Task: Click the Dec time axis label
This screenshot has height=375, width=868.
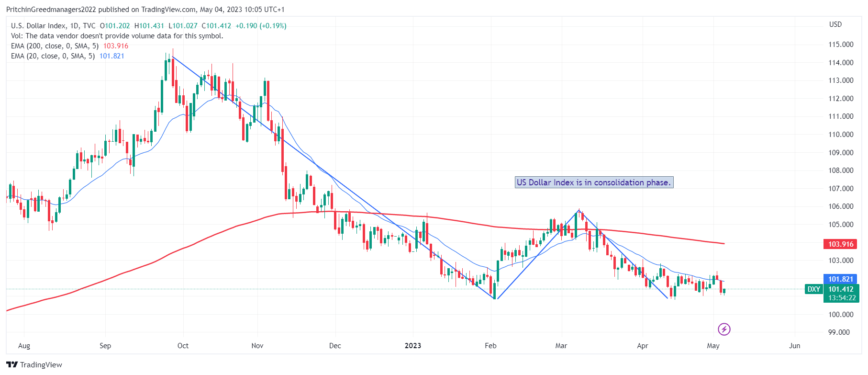Action: pos(335,346)
